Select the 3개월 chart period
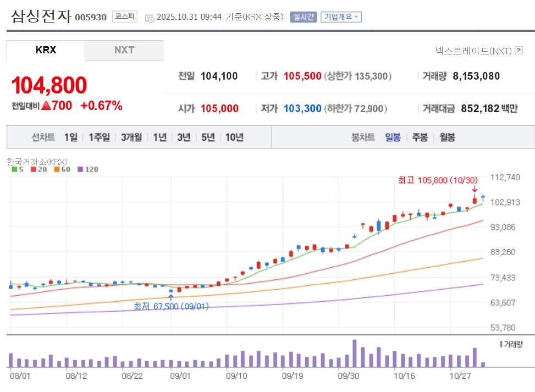 [x=131, y=137]
